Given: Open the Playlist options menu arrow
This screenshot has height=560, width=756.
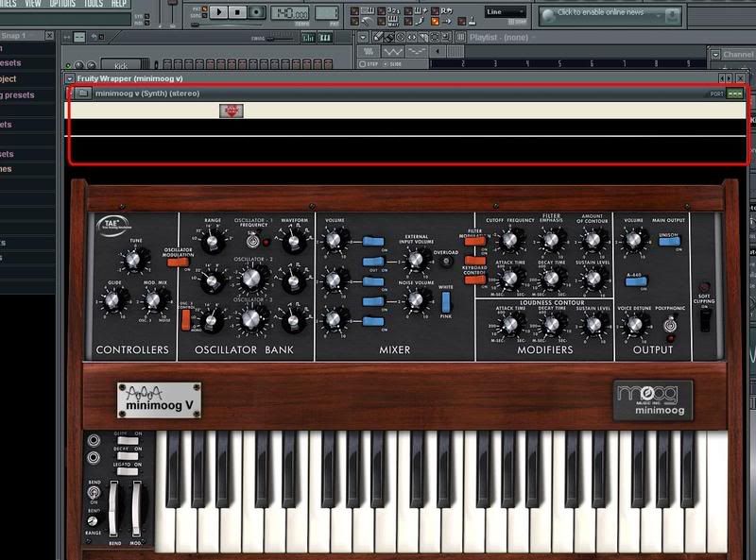Looking at the screenshot, I should coord(363,37).
